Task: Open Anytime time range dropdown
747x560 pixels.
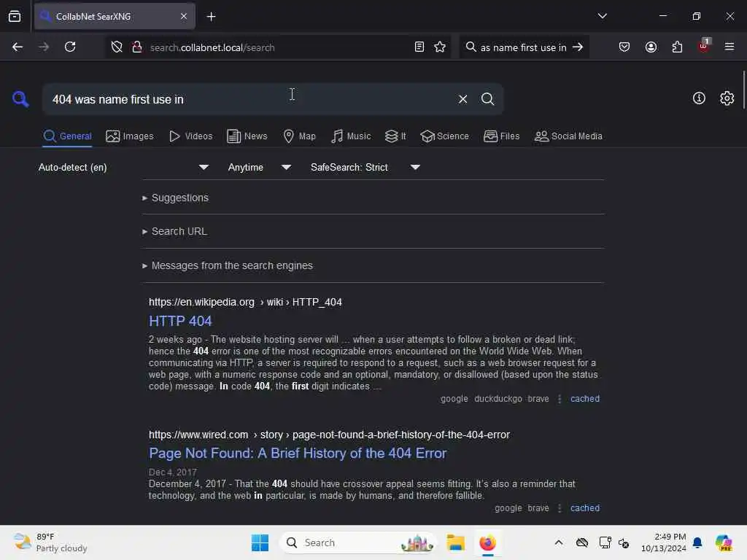Action: [259, 167]
